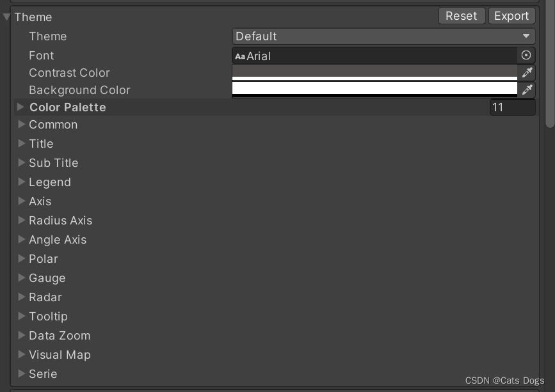The image size is (555, 392).
Task: Expand the Title settings
Action: pyautogui.click(x=21, y=144)
